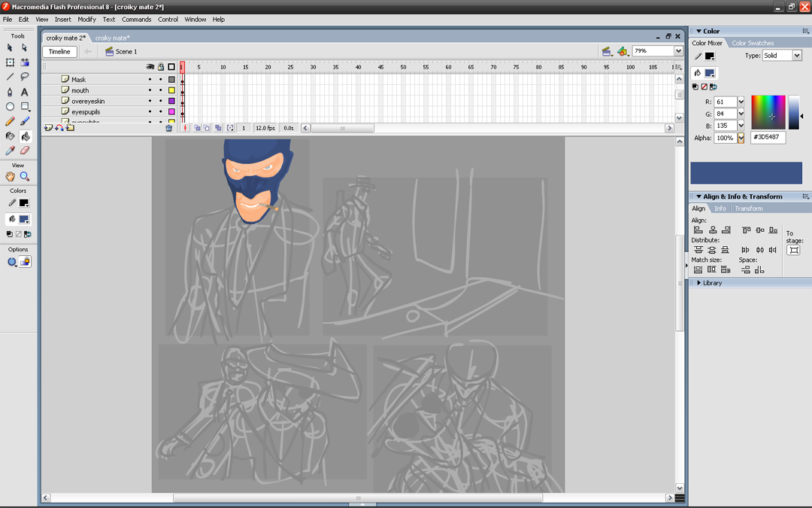This screenshot has height=508, width=812.
Task: Delete layer using the timeline trash icon
Action: [x=168, y=129]
